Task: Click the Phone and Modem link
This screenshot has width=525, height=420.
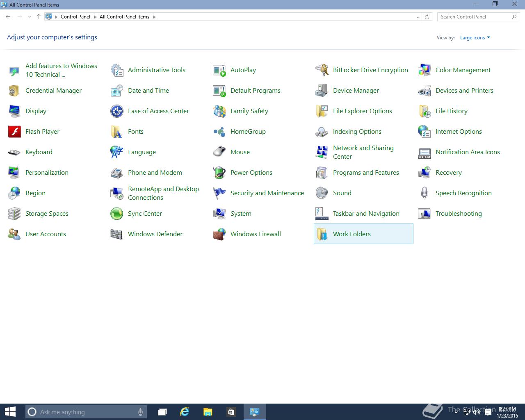Action: (x=155, y=173)
